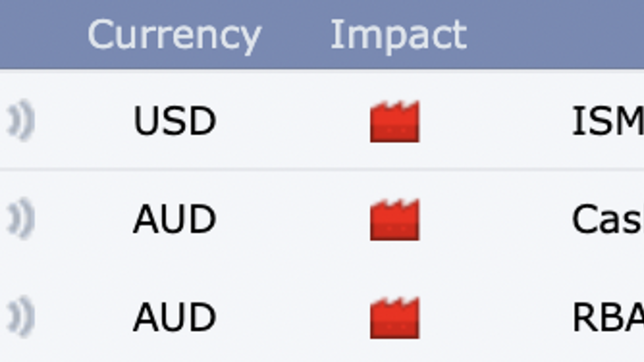This screenshot has height=362, width=644.
Task: Toggle sound alert for AUD Cash event
Action: [21, 219]
